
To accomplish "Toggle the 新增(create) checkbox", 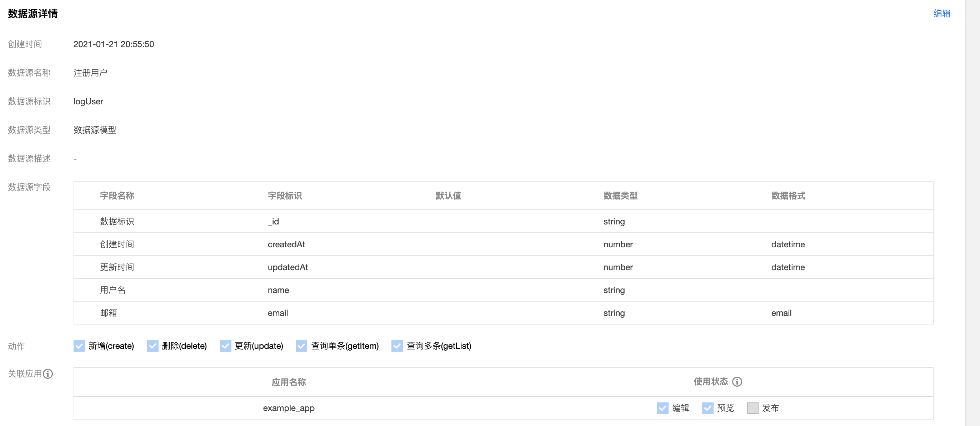I will 79,346.
